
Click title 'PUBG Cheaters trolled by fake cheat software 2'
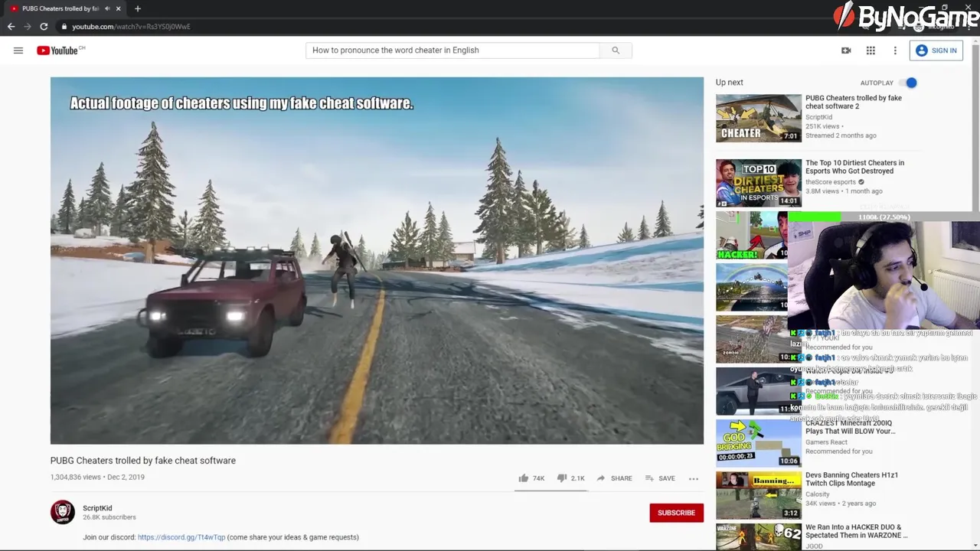pyautogui.click(x=854, y=102)
